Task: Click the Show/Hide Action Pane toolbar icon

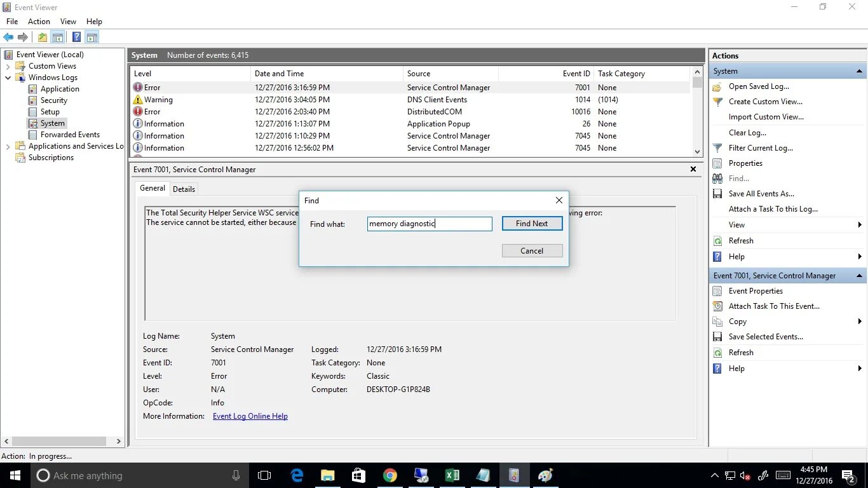Action: tap(92, 37)
